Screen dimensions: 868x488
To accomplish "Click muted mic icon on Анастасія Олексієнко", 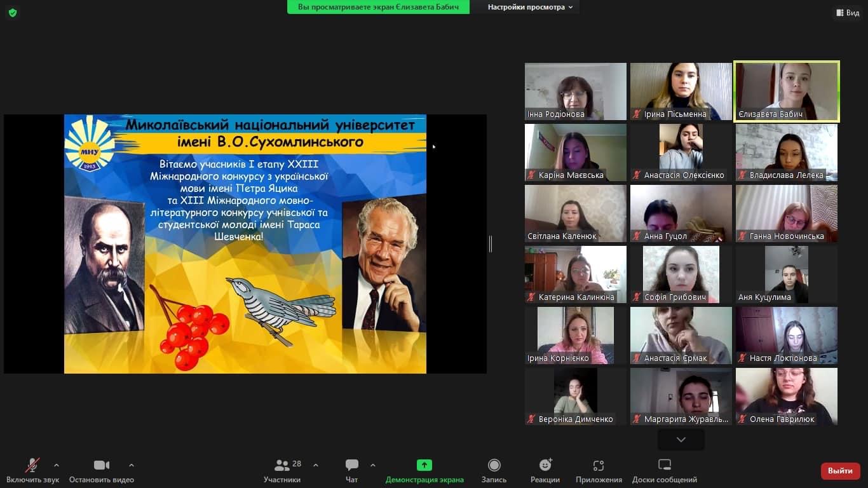I will coord(637,175).
